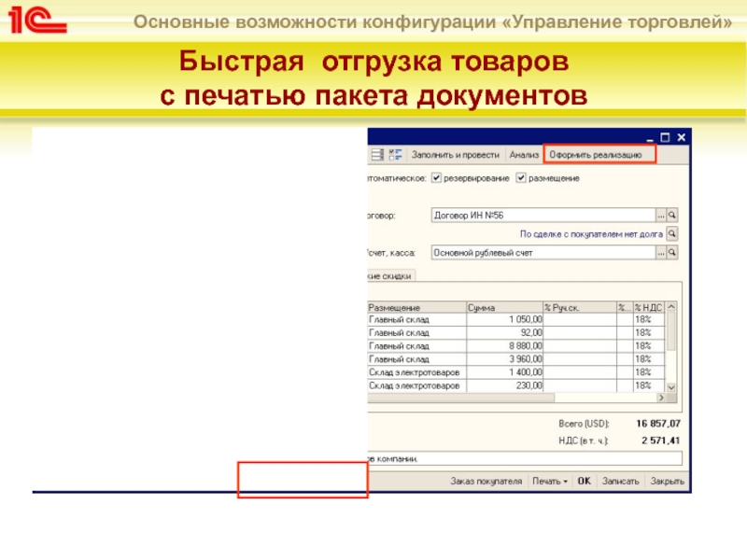Minimize the document window

coord(650,138)
